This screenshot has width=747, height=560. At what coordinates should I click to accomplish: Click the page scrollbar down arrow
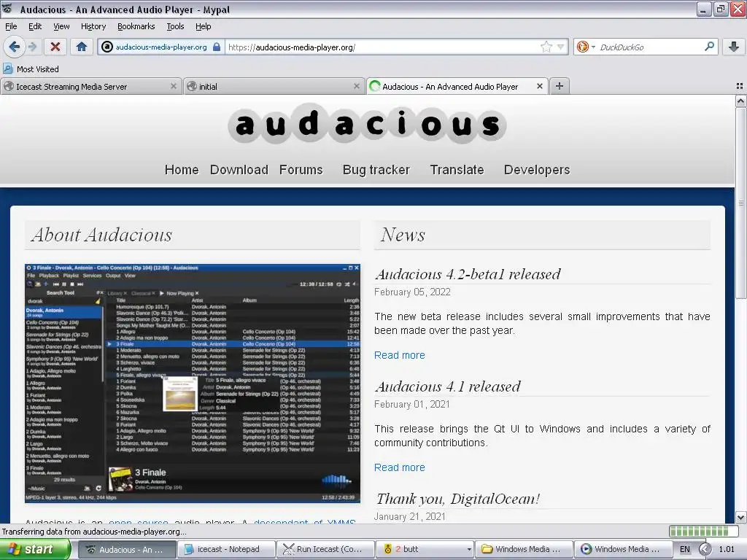(740, 517)
